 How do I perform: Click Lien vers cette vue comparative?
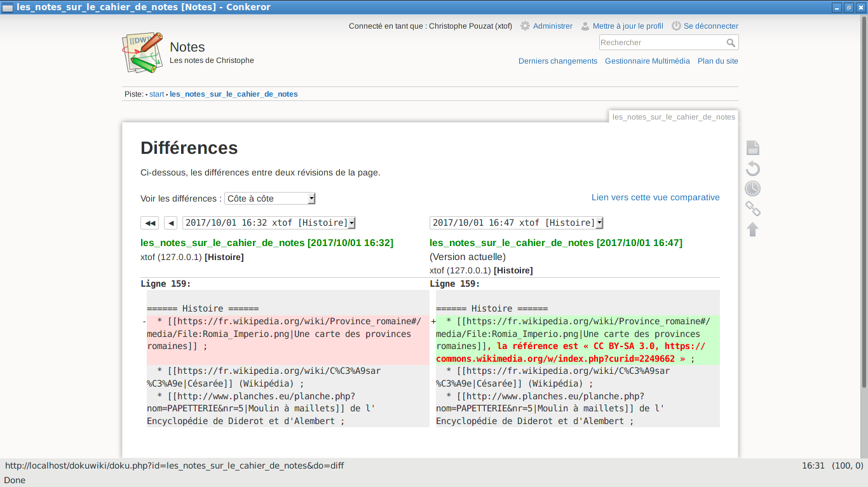click(655, 198)
